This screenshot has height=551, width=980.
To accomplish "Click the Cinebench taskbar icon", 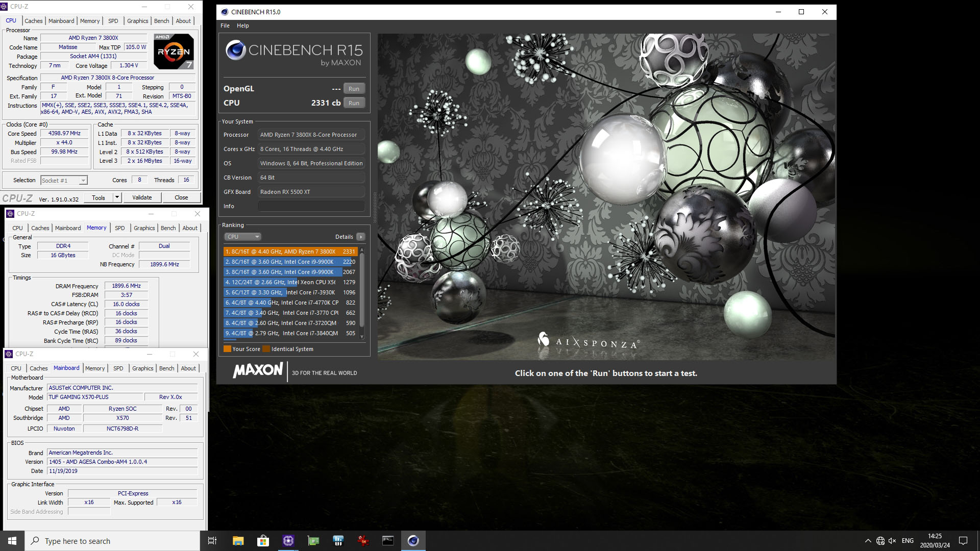I will [x=413, y=541].
